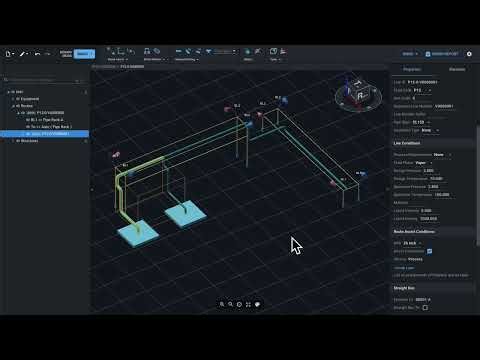
Task: Click the funnel-shaped icon in the routing group
Action: click(208, 51)
